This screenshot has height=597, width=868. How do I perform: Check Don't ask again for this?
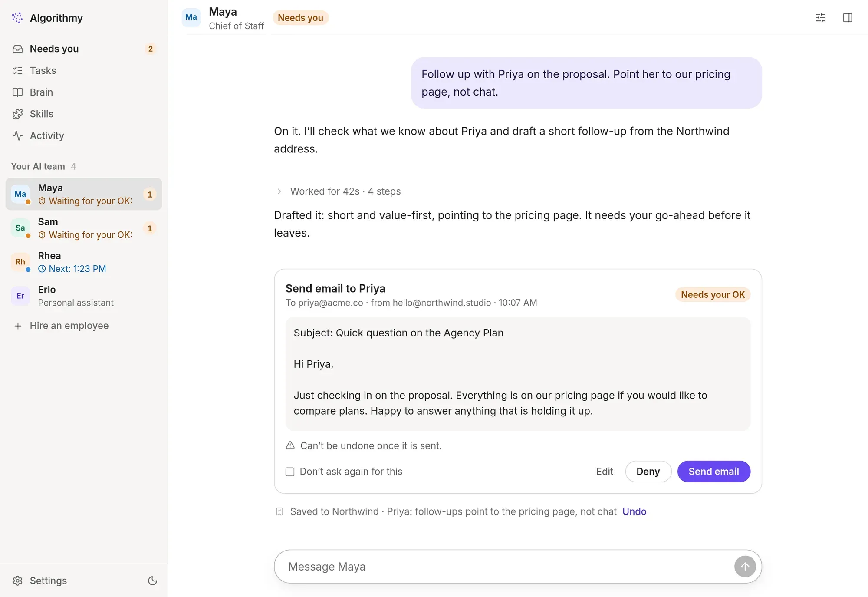290,472
